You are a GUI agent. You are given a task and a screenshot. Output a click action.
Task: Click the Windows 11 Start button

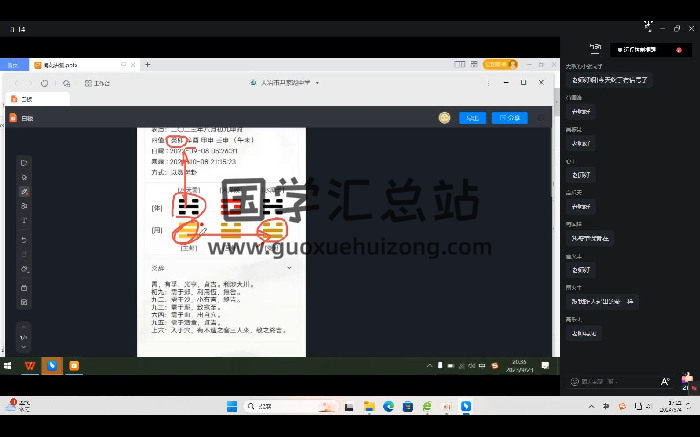232,406
